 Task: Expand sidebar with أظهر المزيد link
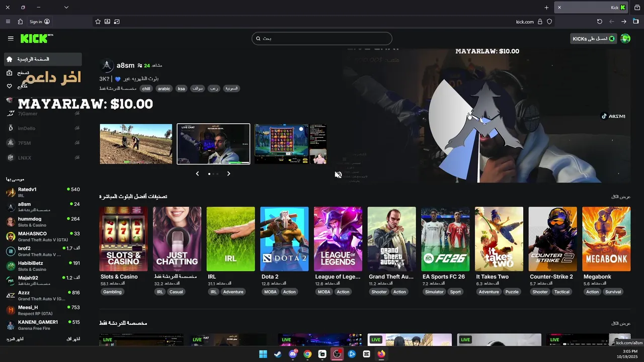pos(15,339)
